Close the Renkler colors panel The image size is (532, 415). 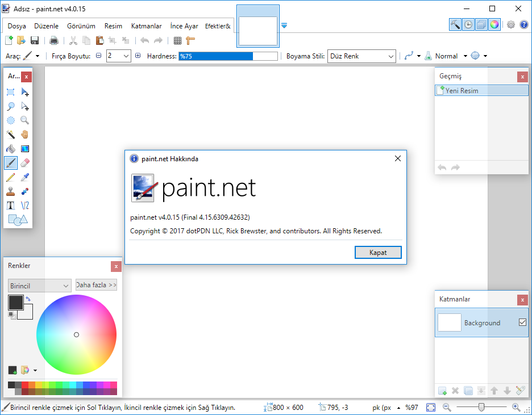pos(116,267)
